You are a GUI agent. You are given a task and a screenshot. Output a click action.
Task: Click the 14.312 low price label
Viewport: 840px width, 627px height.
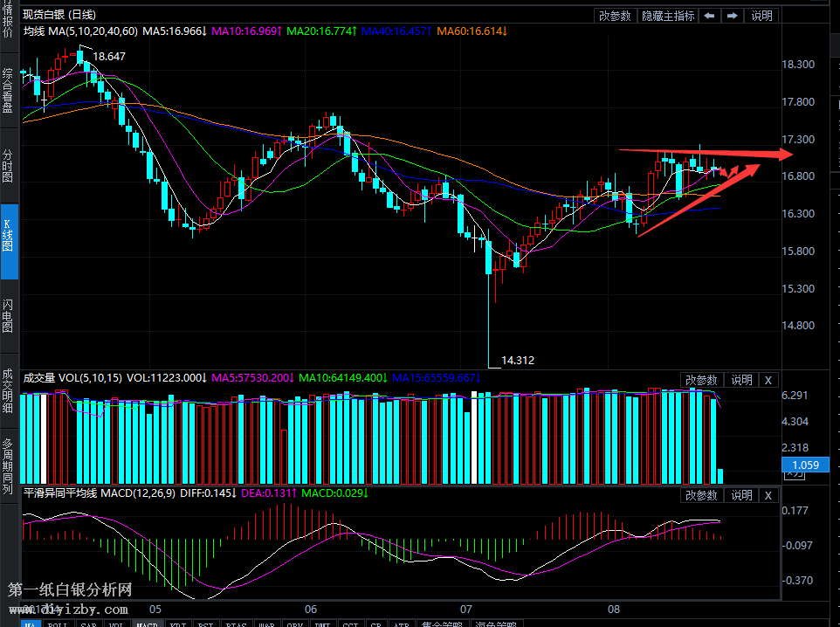[x=518, y=360]
